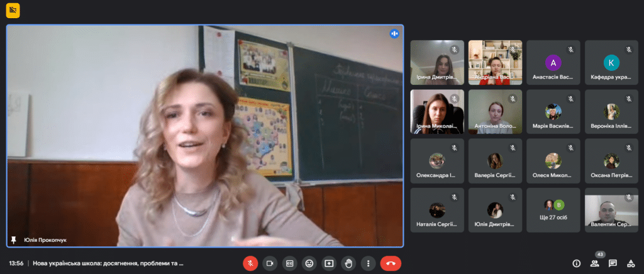
Task: Show the participants list
Action: click(x=594, y=263)
